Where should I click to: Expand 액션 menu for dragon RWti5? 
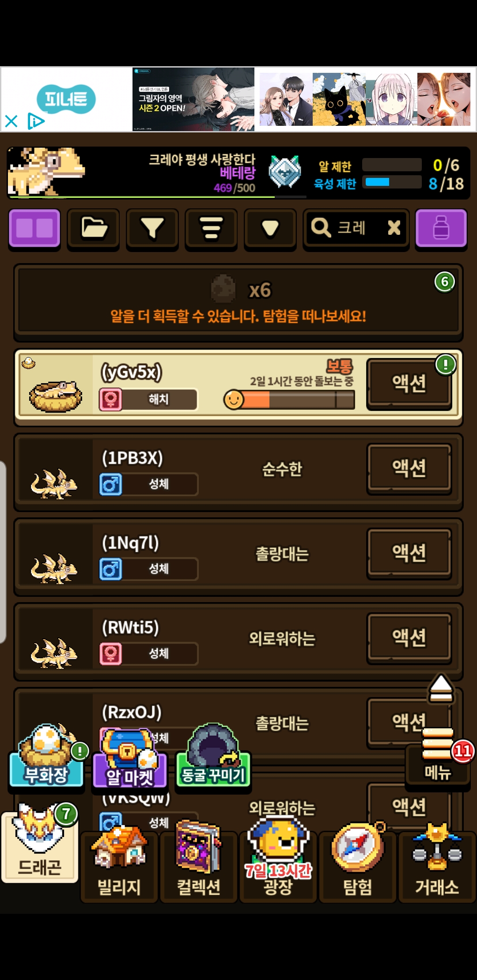[x=409, y=638]
